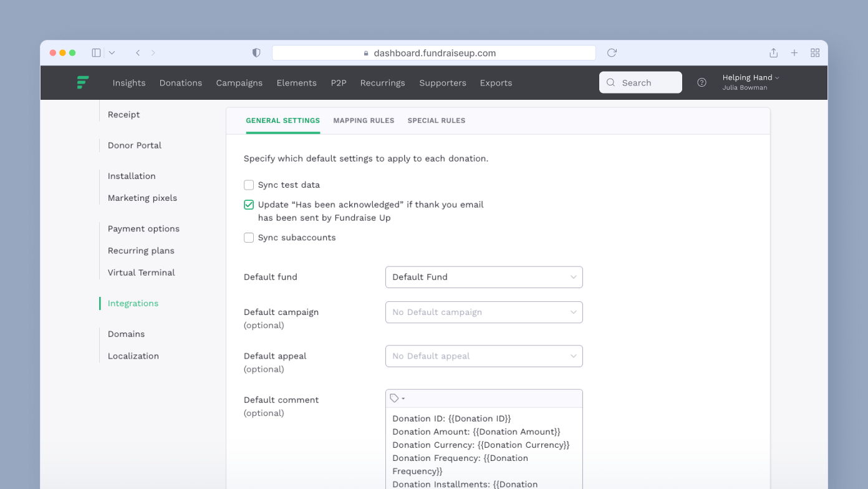Viewport: 868px width, 489px height.
Task: Open Installation settings in sidebar
Action: pyautogui.click(x=132, y=176)
